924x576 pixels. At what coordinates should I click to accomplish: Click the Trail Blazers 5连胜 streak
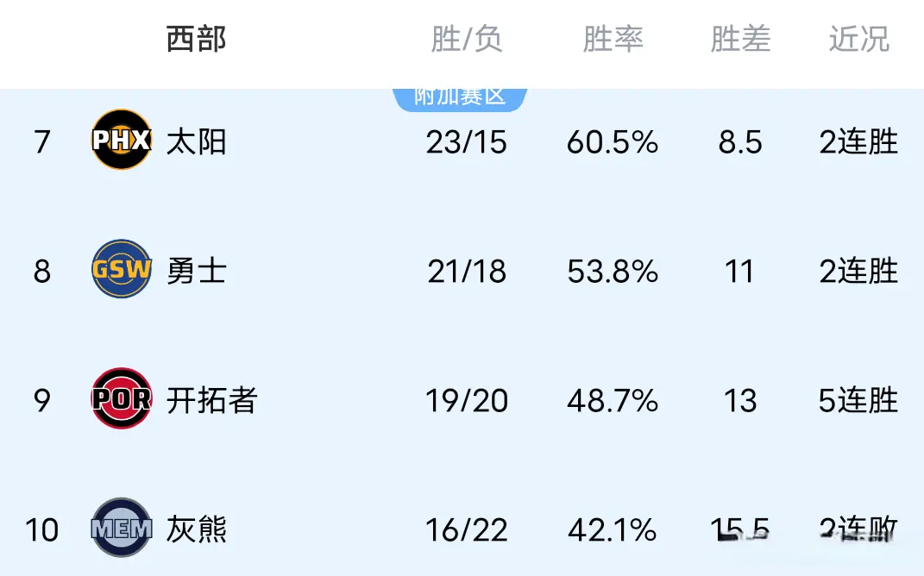click(858, 400)
